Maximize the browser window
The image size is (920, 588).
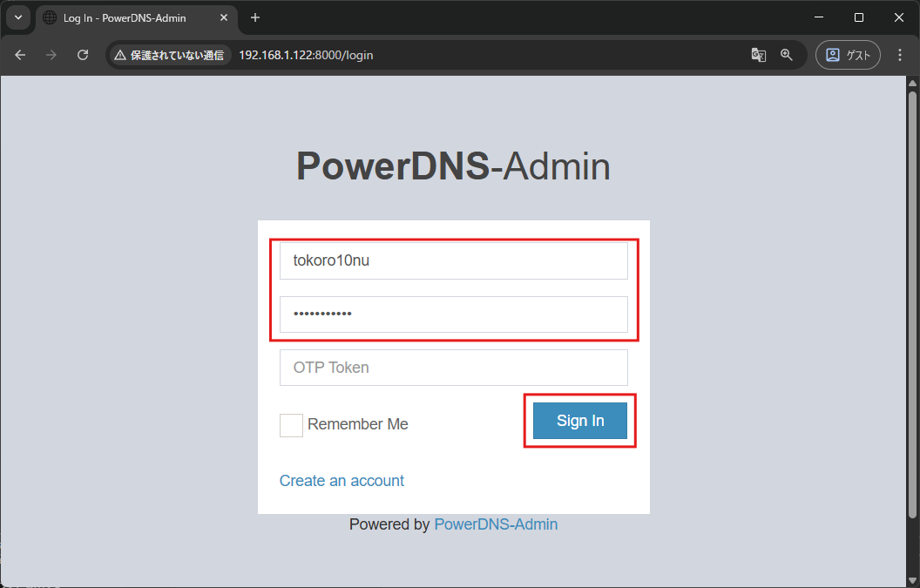859,17
